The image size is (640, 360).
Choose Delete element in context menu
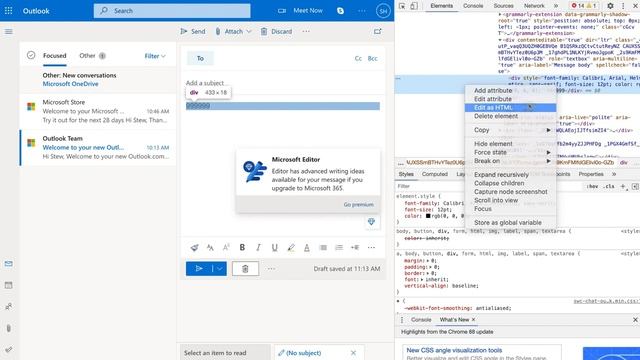510,116
